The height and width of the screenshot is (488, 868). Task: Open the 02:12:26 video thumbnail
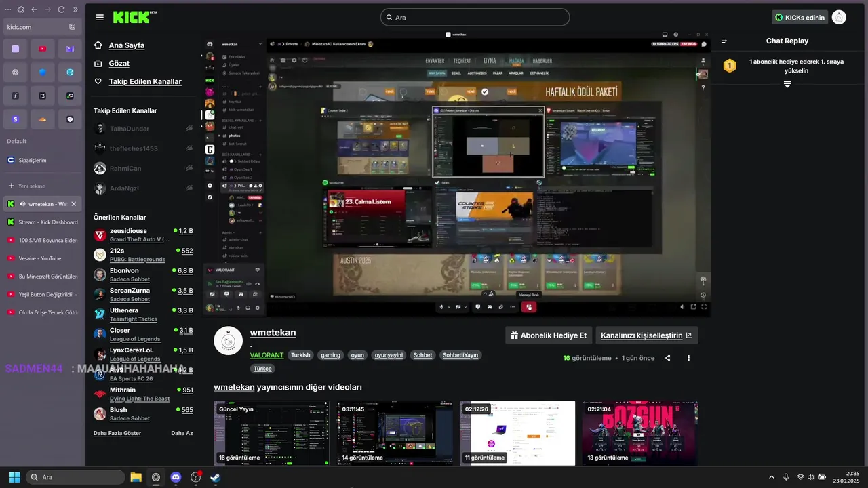(517, 433)
